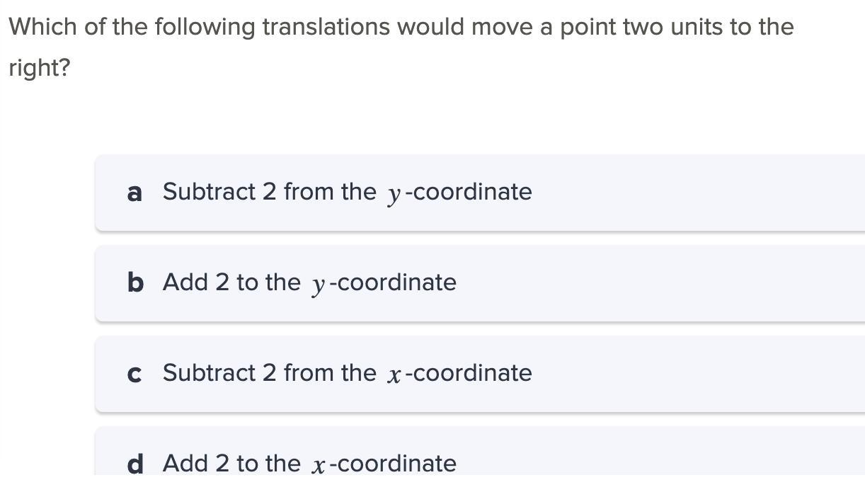Viewport: 865px width, 504px height.
Task: Click the bold letter "b" option label
Action: click(135, 283)
